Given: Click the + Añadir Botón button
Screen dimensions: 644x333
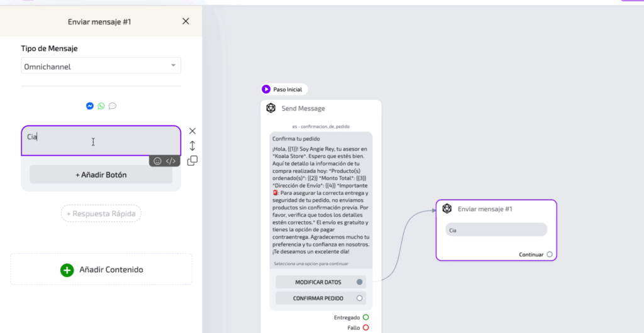Looking at the screenshot, I should click(x=101, y=175).
